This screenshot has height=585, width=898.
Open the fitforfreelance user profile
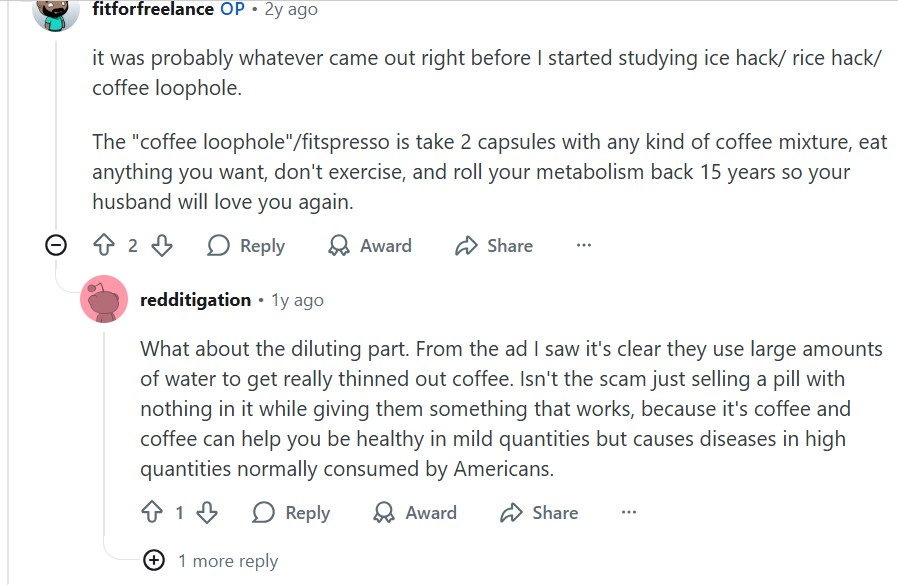coord(152,9)
